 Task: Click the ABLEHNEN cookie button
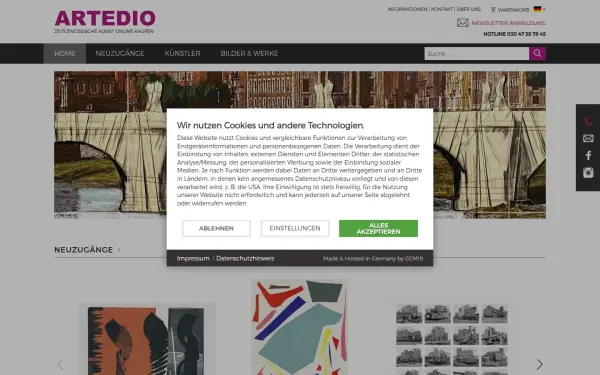(x=216, y=228)
